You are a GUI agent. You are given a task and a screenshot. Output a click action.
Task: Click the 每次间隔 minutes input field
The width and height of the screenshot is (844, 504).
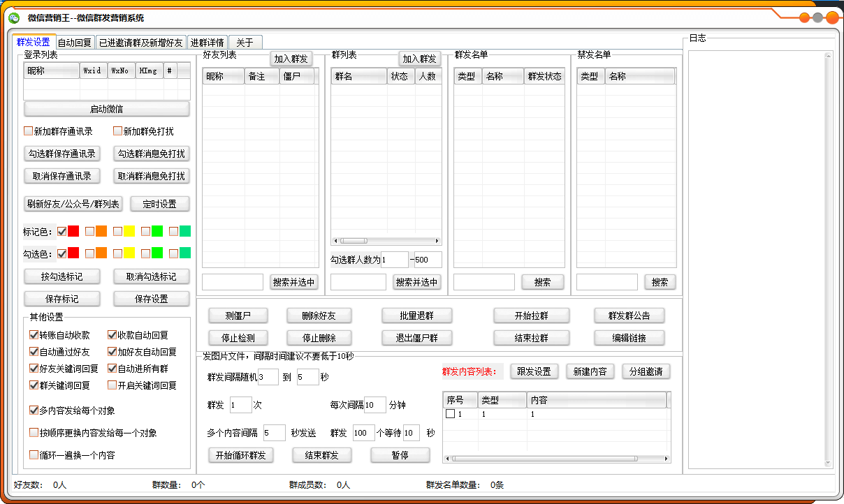[375, 405]
